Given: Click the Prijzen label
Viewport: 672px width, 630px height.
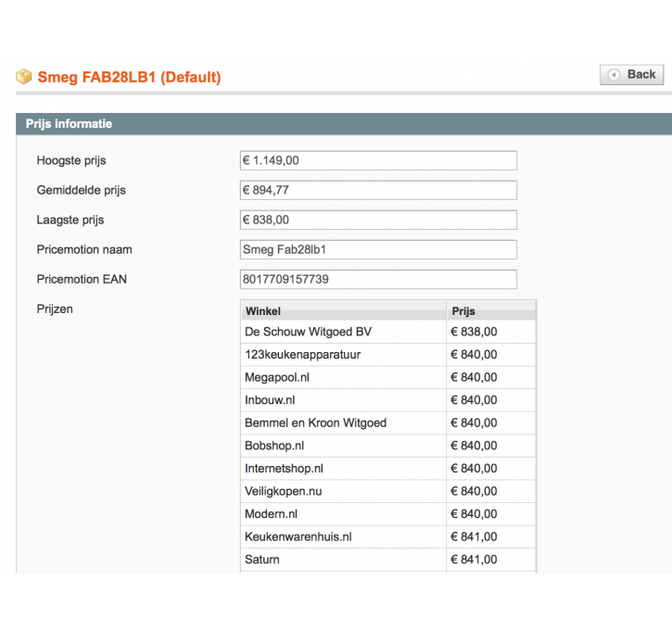Looking at the screenshot, I should coord(55,309).
